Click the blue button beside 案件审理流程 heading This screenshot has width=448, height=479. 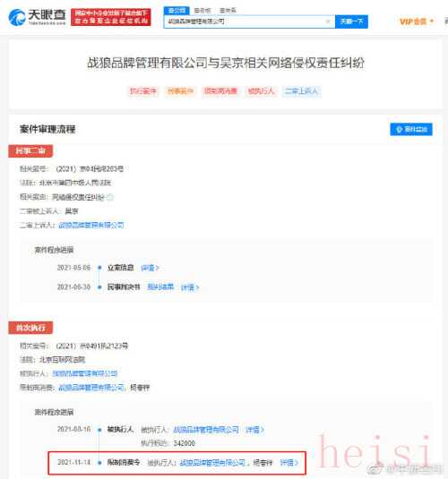pyautogui.click(x=411, y=129)
